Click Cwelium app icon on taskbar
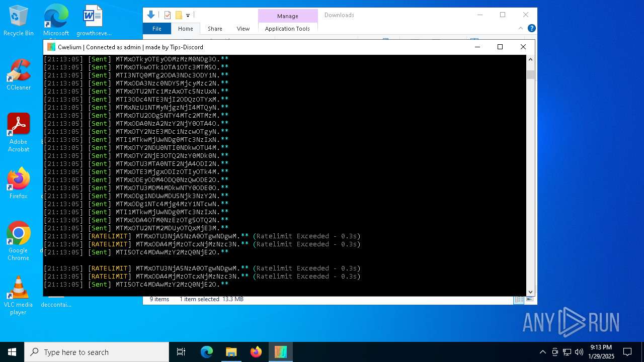Screen dimensions: 644x362 (x=281, y=352)
